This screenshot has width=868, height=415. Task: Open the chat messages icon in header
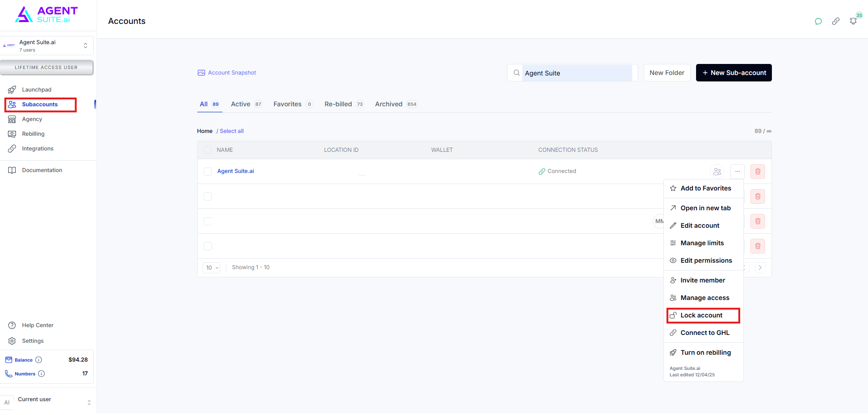(818, 21)
